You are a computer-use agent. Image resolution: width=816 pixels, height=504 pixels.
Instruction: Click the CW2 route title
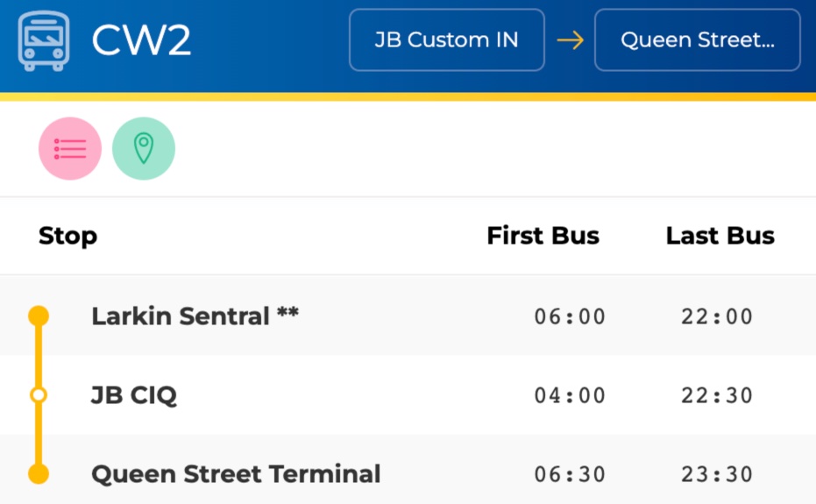coord(142,40)
